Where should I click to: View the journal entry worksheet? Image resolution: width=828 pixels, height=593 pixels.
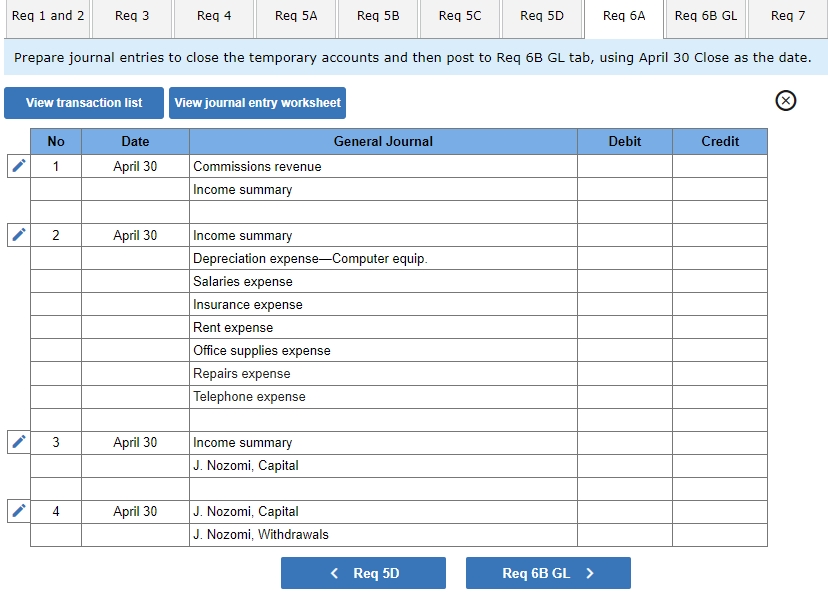tap(259, 102)
